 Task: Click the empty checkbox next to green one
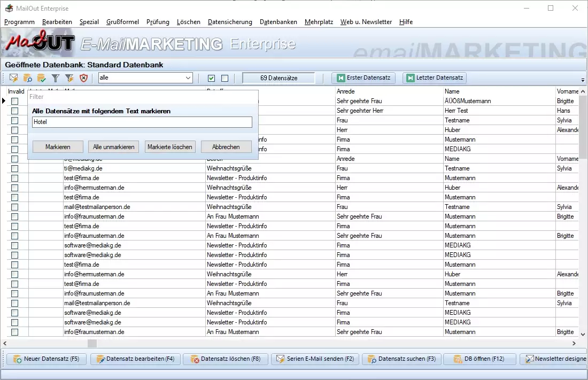point(224,78)
